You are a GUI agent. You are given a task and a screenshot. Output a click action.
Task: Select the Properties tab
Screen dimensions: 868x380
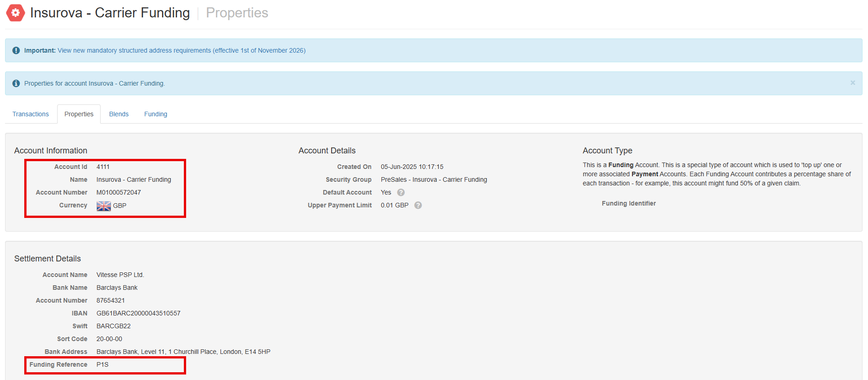coord(79,114)
